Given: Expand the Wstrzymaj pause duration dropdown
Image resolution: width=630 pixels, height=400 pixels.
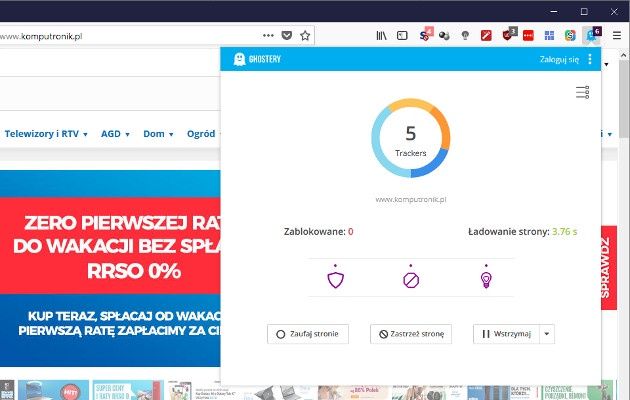Looking at the screenshot, I should tap(547, 334).
